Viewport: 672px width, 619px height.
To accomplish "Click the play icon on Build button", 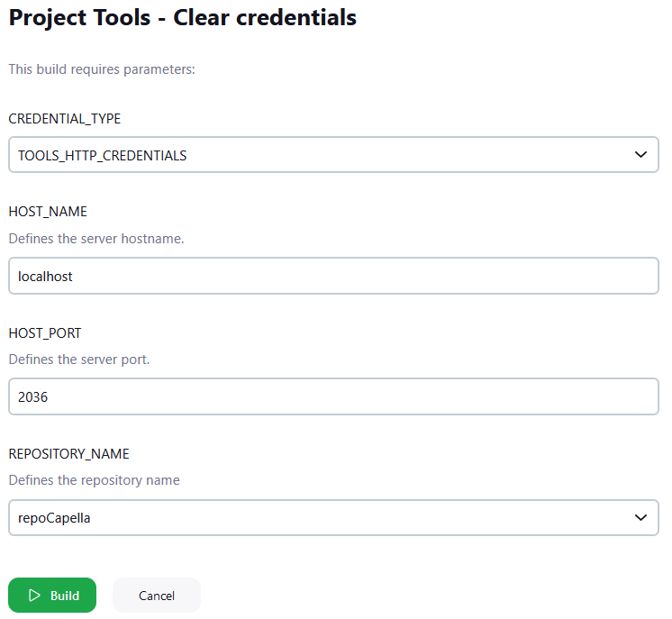I will (34, 596).
